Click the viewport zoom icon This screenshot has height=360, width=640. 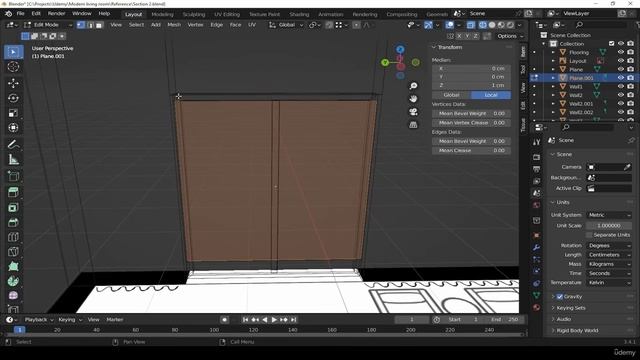tap(413, 86)
